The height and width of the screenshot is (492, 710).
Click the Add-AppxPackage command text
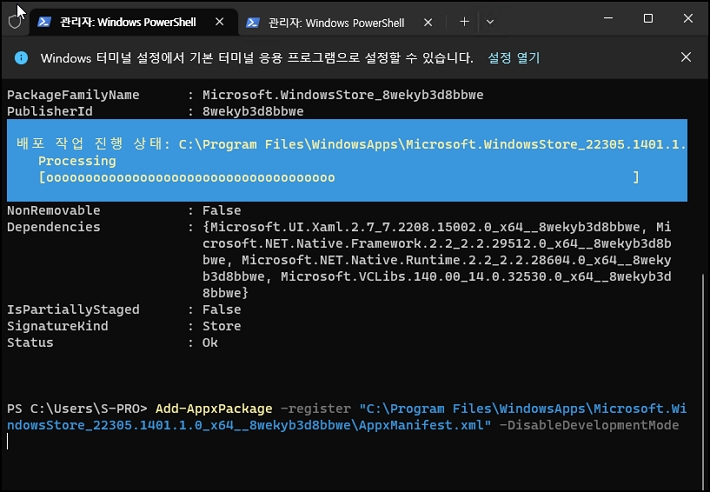(x=214, y=408)
